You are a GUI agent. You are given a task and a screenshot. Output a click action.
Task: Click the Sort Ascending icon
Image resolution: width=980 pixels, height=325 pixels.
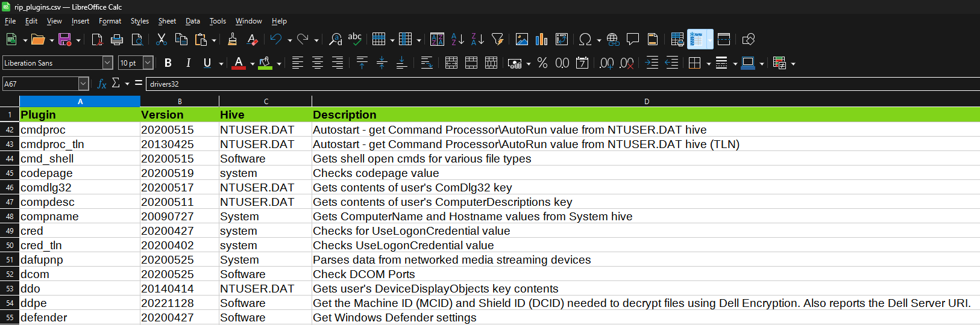coord(457,40)
